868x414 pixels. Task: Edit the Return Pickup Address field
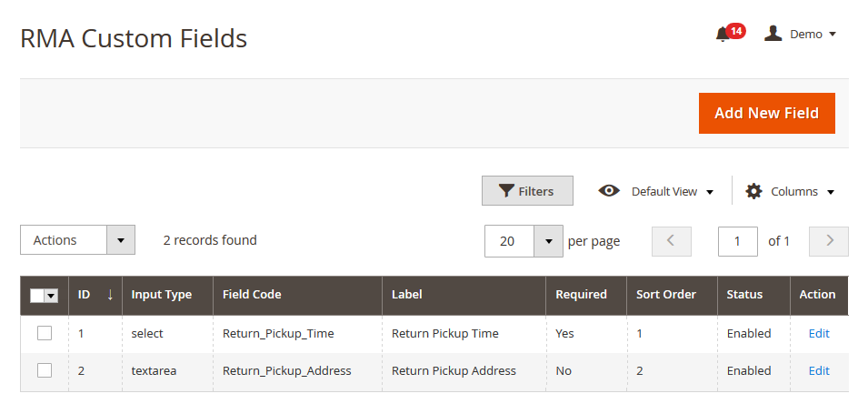pyautogui.click(x=819, y=370)
